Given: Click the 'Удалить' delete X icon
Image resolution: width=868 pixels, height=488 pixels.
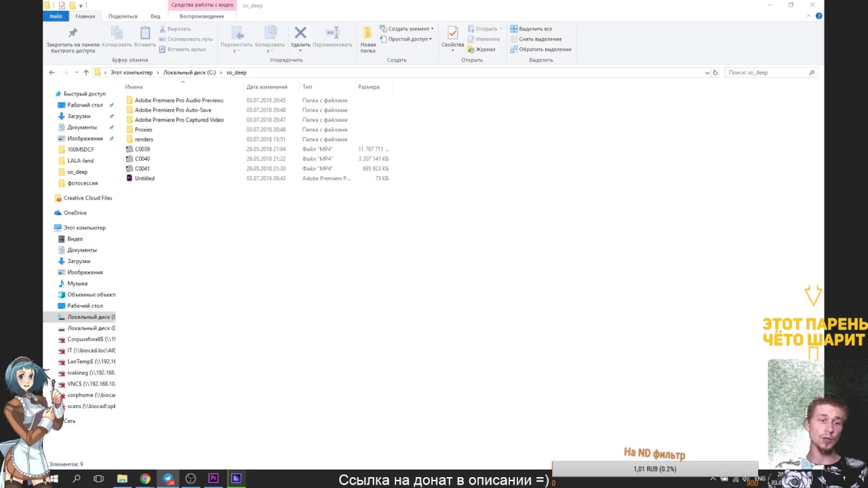Looking at the screenshot, I should click(x=300, y=33).
